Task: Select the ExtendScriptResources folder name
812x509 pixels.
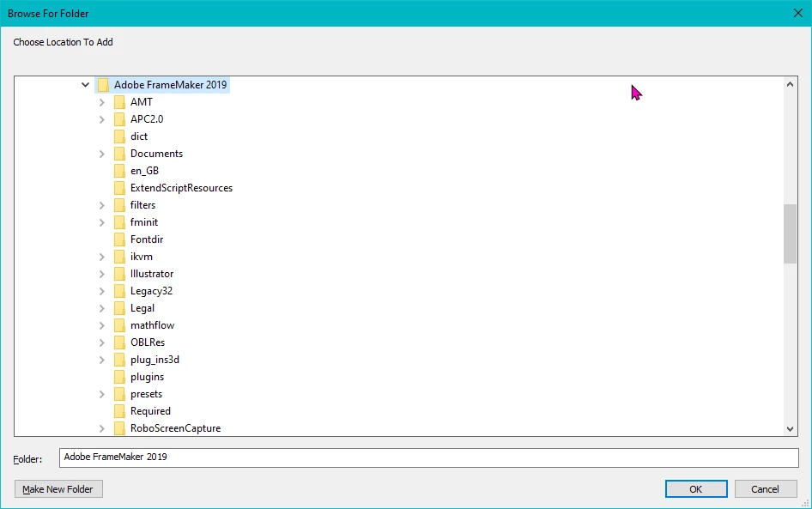Action: point(181,187)
